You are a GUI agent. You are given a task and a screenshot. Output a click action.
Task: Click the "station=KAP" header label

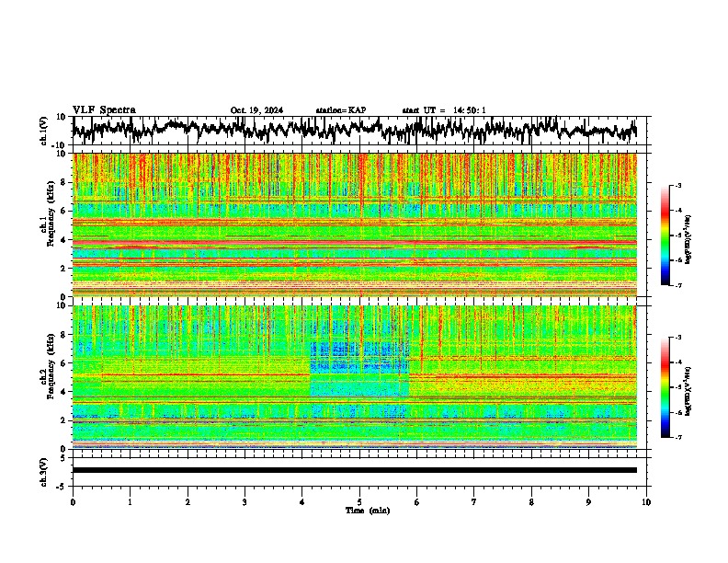click(341, 110)
